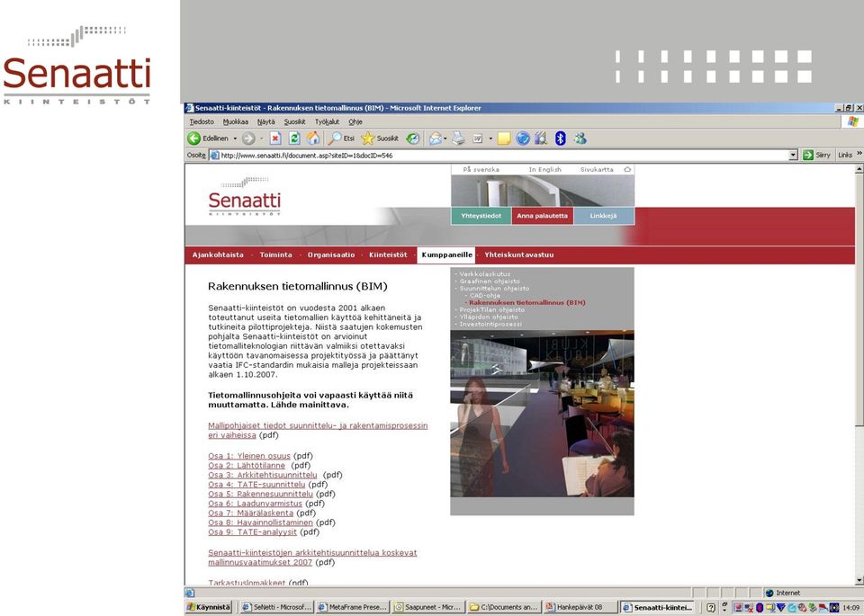The height and width of the screenshot is (616, 864).
Task: Switch language via På svenska link
Action: (x=481, y=170)
